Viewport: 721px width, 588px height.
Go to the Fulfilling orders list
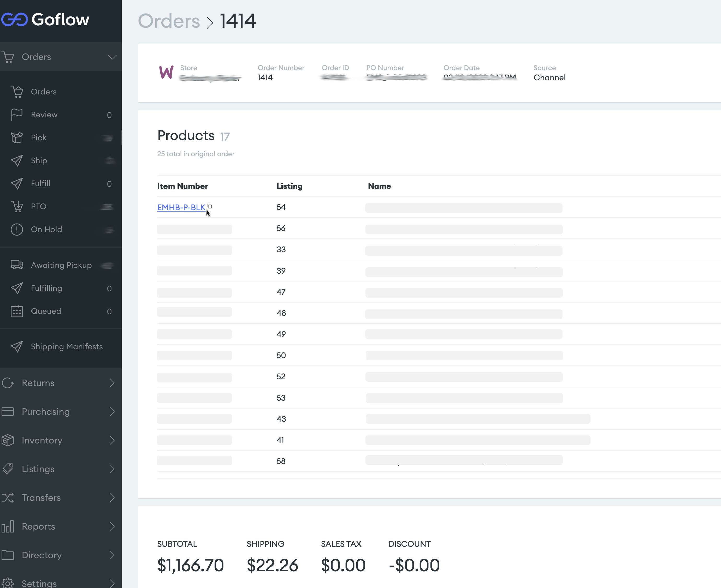46,288
